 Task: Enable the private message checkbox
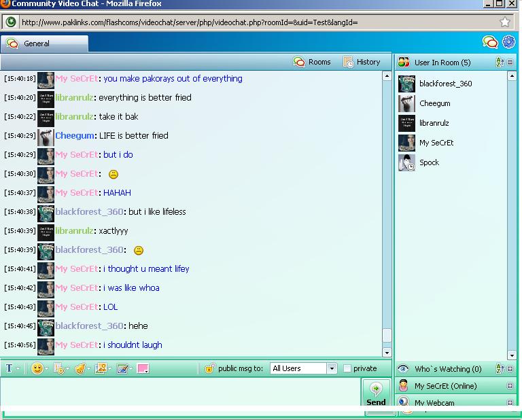pos(347,368)
